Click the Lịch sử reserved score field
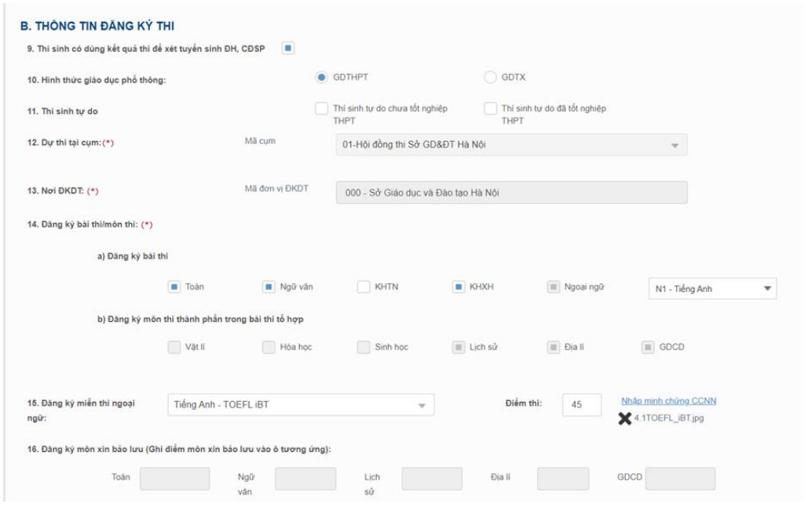 (x=432, y=479)
